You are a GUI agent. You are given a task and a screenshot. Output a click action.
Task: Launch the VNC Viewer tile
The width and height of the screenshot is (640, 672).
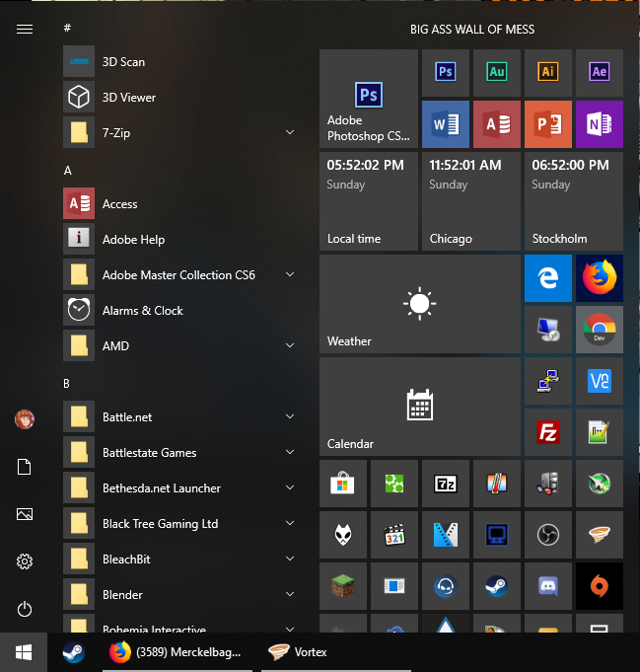point(600,381)
